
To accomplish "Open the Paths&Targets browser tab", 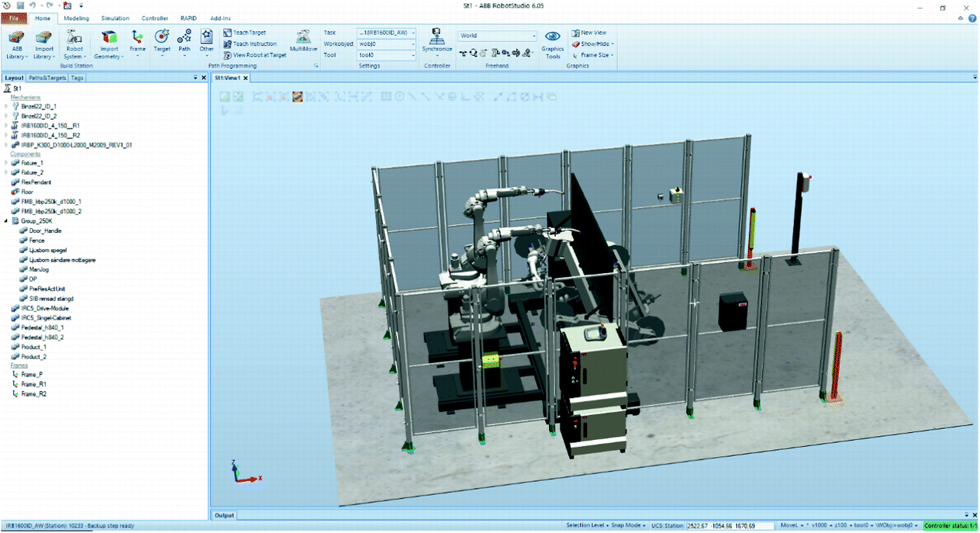I will point(47,78).
